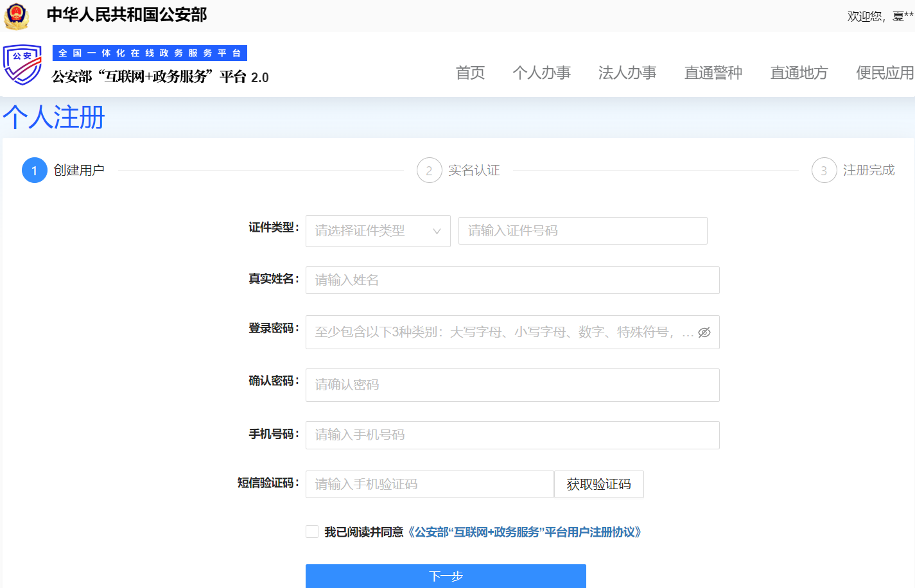Click the blue 公安 shield platform logo

coord(22,64)
